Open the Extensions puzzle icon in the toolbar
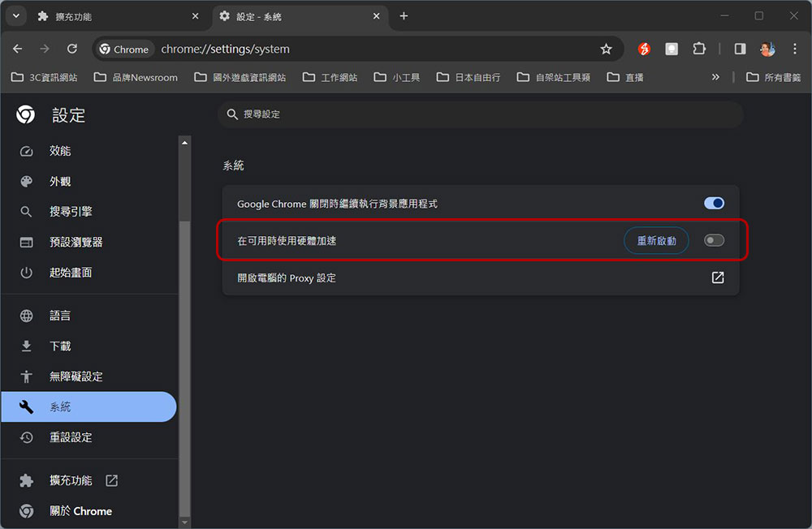 (699, 49)
